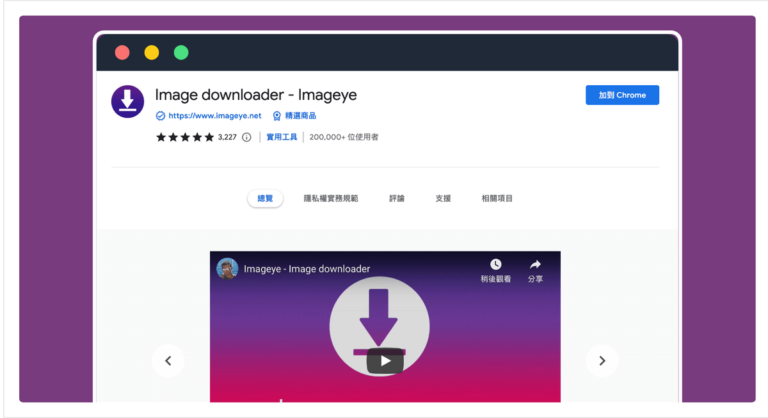768x418 pixels.
Task: Click the five-star rating
Action: [x=185, y=137]
